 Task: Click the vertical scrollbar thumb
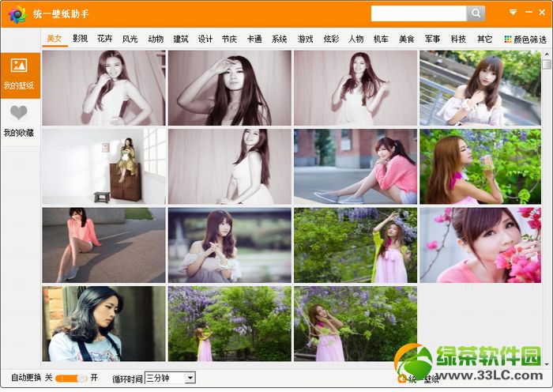pyautogui.click(x=547, y=64)
